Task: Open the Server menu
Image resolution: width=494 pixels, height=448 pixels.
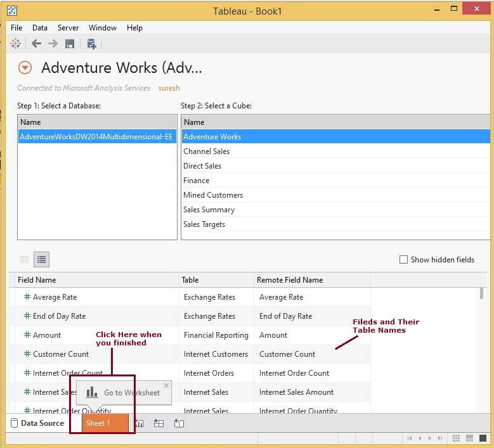Action: (x=68, y=28)
